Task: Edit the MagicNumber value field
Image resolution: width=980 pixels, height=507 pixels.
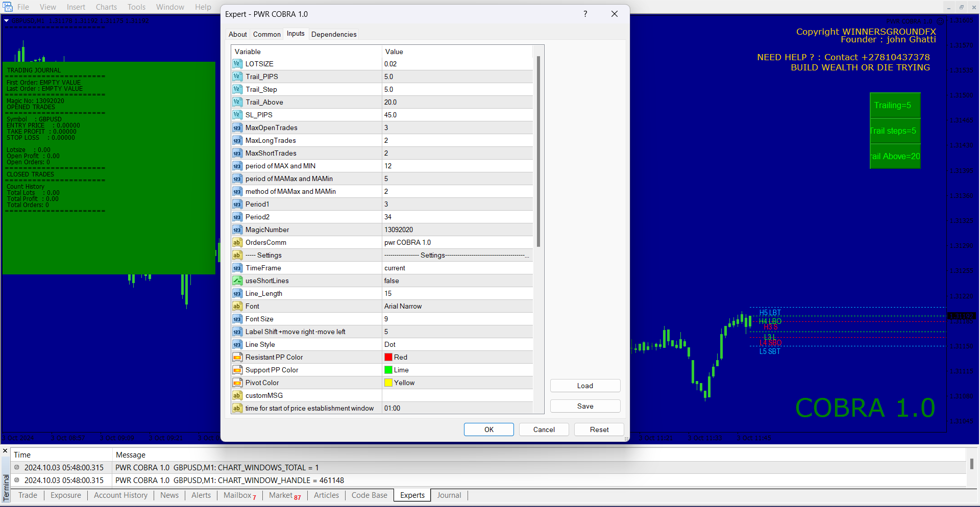Action: click(457, 230)
